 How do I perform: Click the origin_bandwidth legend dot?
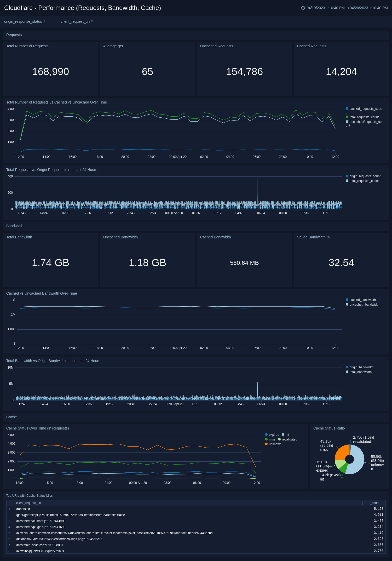[x=347, y=367]
